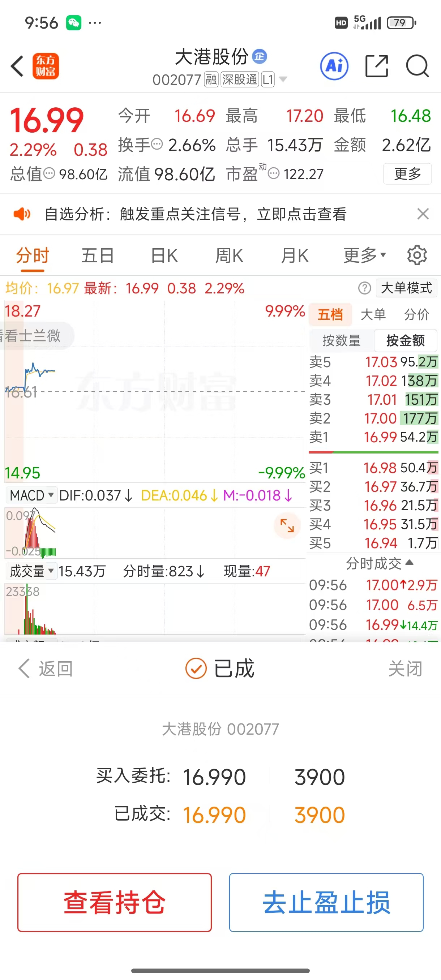
Task: Tap the 查看持仓 button
Action: (x=115, y=902)
